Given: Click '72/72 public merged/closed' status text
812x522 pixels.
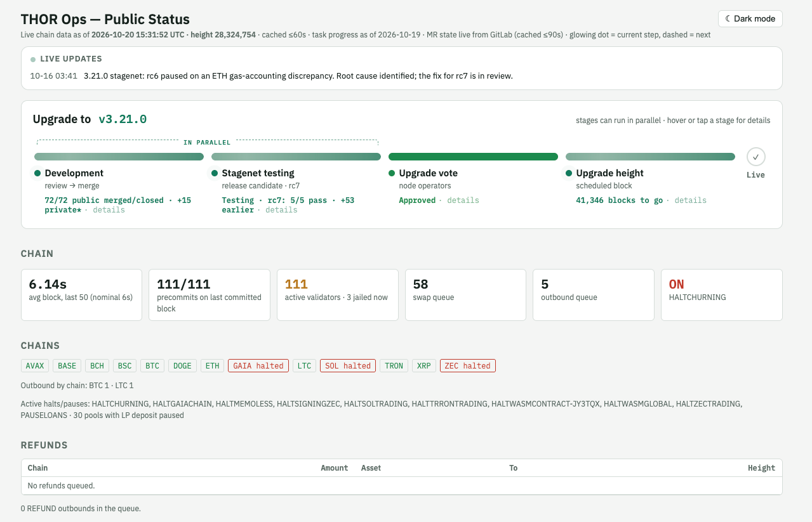Looking at the screenshot, I should (x=103, y=200).
